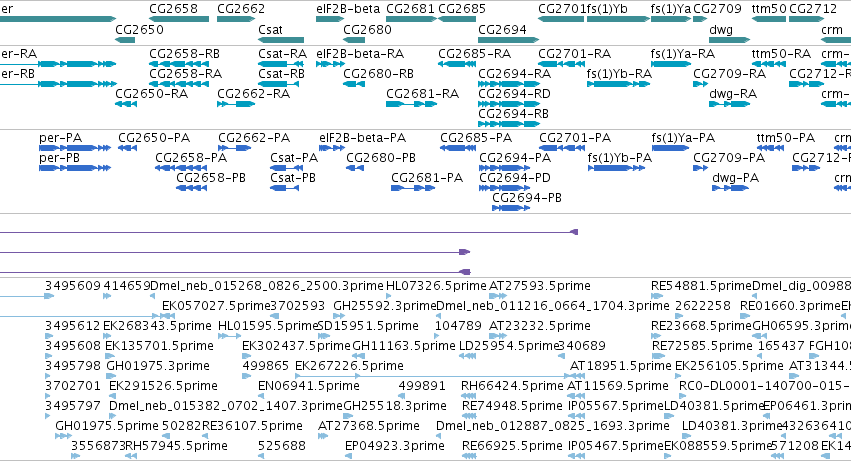Click the EST label EP04923.3prime
This screenshot has height=461, width=851.
click(x=395, y=446)
